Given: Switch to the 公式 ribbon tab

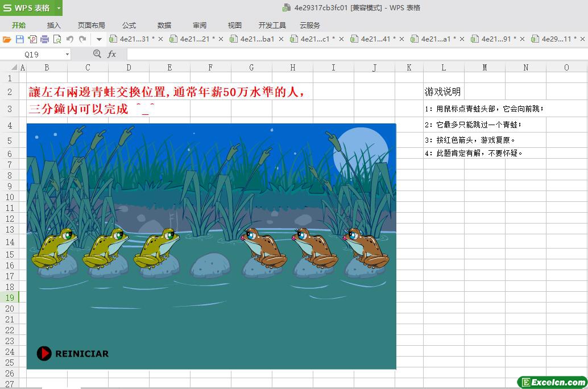Looking at the screenshot, I should click(x=129, y=25).
